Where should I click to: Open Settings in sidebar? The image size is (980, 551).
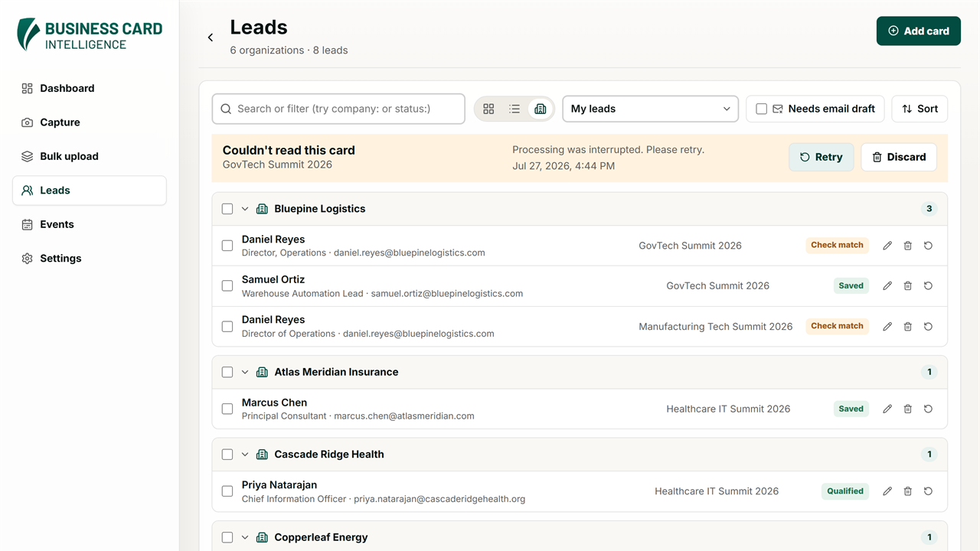(x=90, y=259)
